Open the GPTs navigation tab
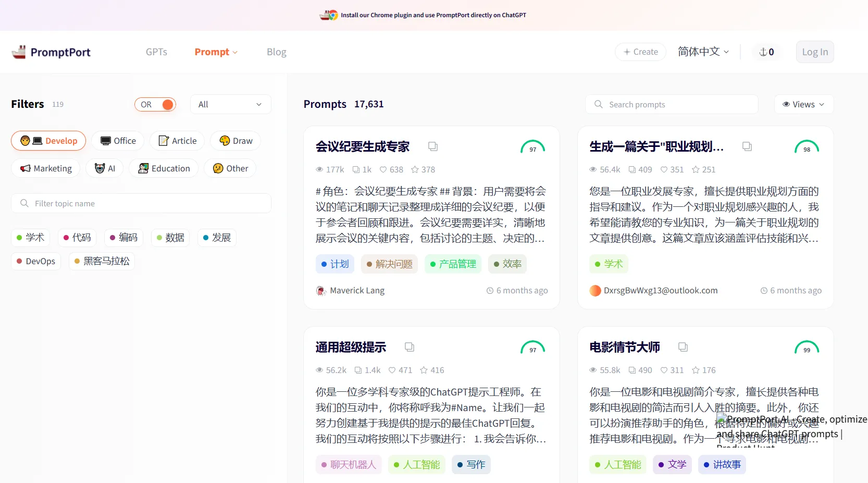Image resolution: width=868 pixels, height=483 pixels. (x=156, y=52)
